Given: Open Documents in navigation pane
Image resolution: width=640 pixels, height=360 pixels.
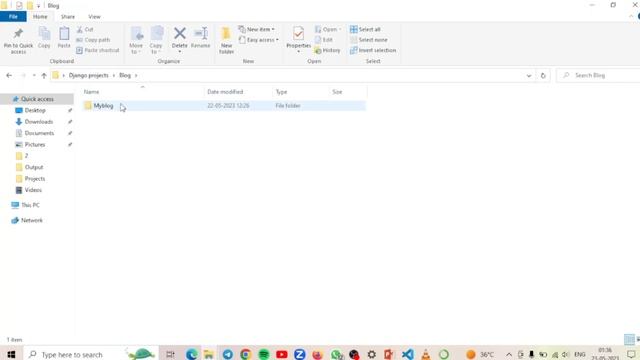Looking at the screenshot, I should click(x=39, y=133).
